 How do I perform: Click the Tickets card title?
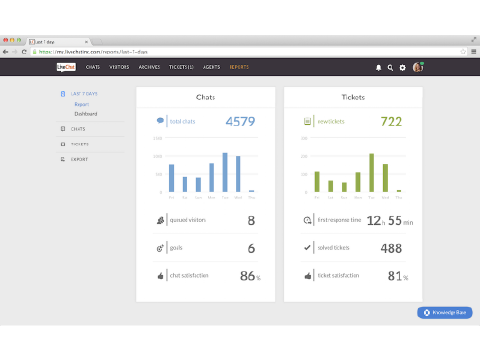[353, 97]
